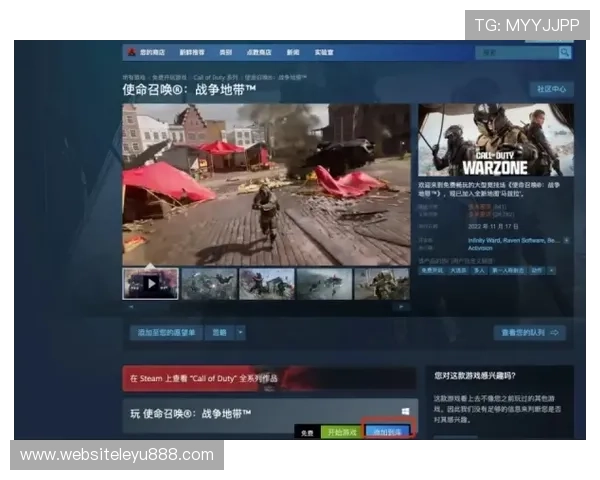The width and height of the screenshot is (600, 480).
Task: Open the 新闻 tab
Action: click(x=293, y=52)
